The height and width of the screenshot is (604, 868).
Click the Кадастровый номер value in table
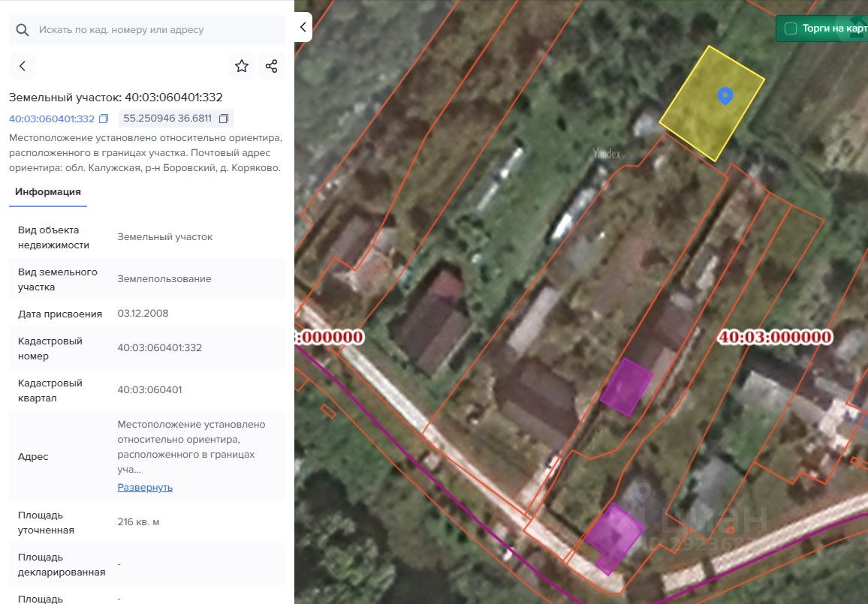click(x=159, y=348)
